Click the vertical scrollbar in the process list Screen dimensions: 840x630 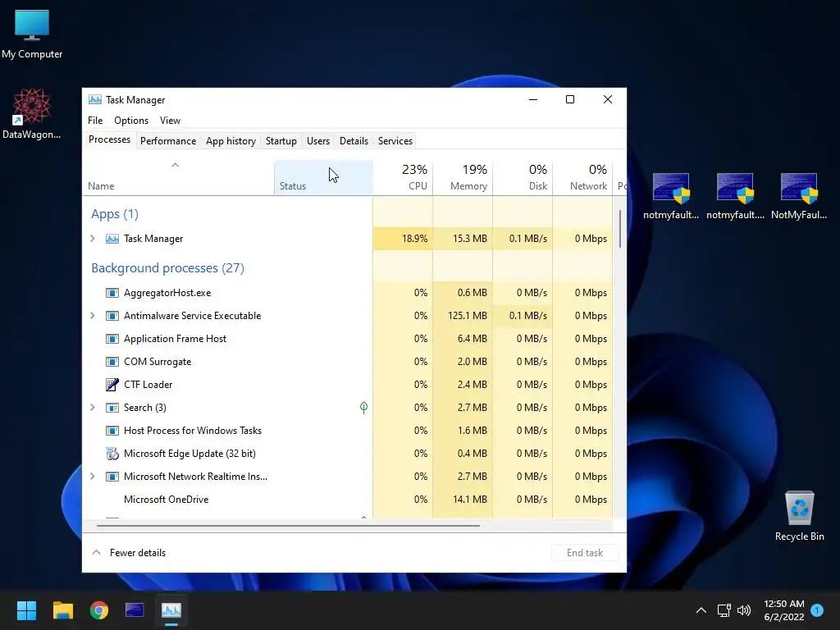620,229
